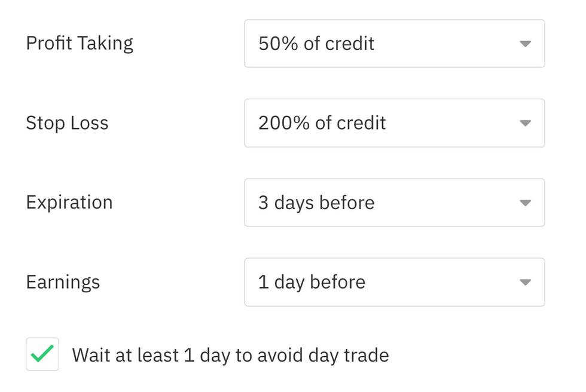Click the Profit Taking label
The image size is (586, 392).
(78, 43)
